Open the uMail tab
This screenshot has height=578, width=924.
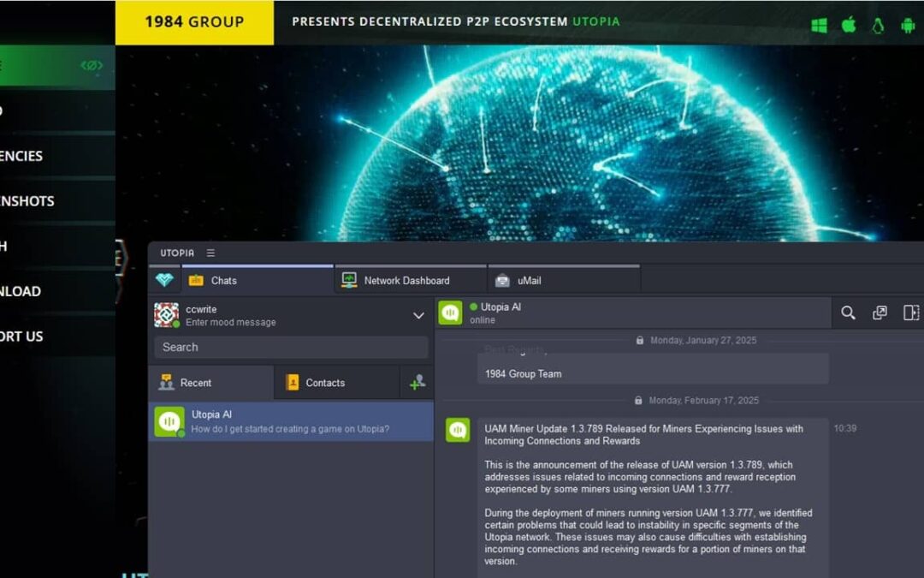coord(530,280)
